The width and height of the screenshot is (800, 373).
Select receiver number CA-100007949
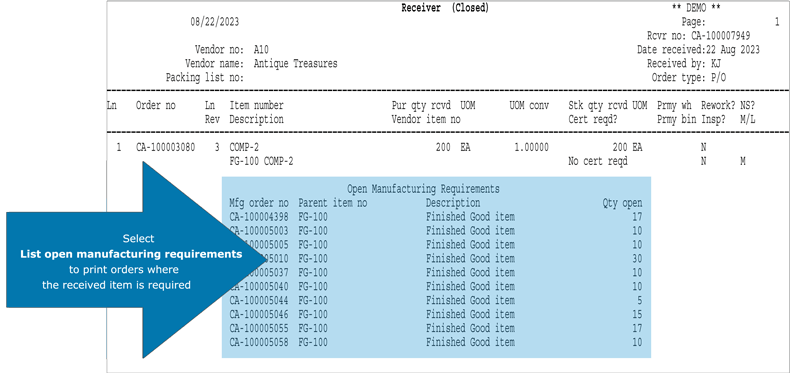point(721,36)
